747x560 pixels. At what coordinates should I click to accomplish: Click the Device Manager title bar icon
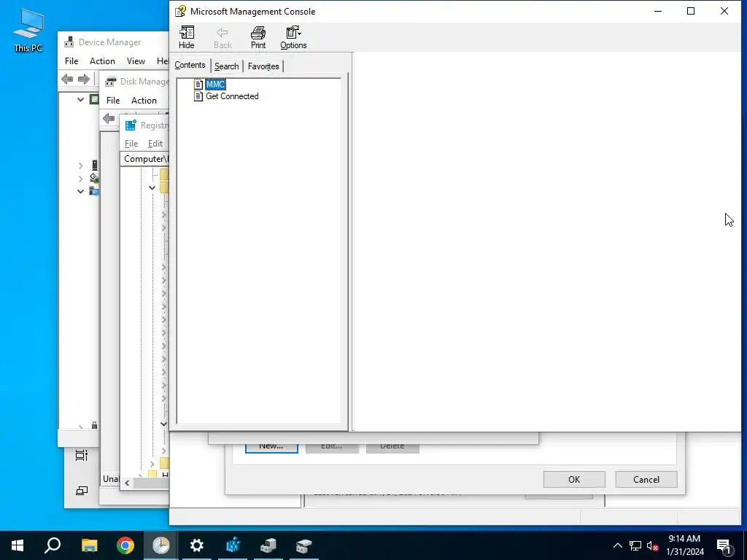tap(69, 42)
